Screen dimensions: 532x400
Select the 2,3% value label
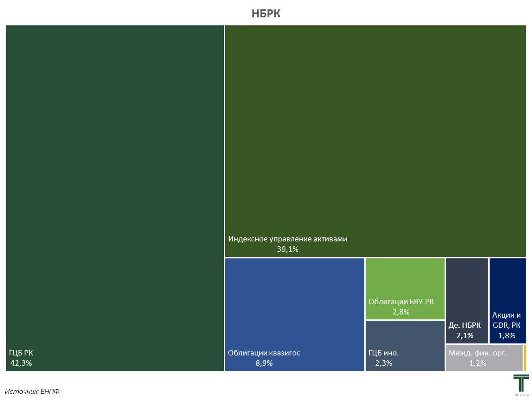pyautogui.click(x=383, y=363)
